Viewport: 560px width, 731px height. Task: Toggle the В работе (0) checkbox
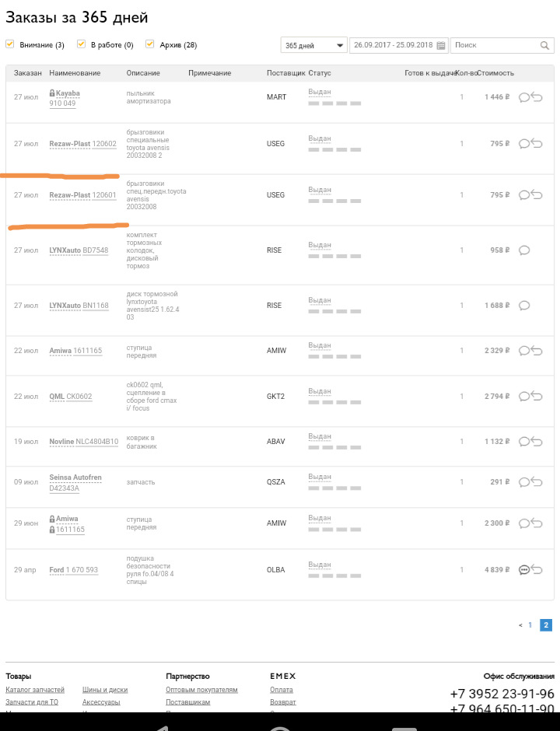point(81,44)
